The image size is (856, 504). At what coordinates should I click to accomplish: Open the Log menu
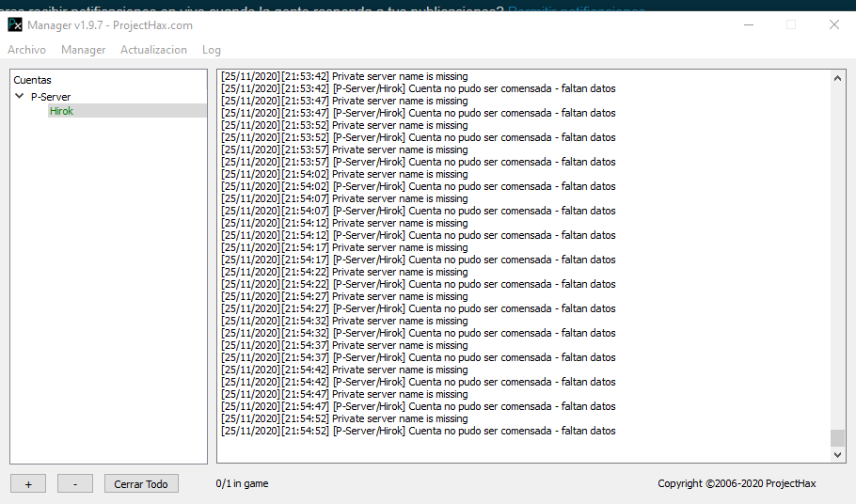pyautogui.click(x=212, y=50)
